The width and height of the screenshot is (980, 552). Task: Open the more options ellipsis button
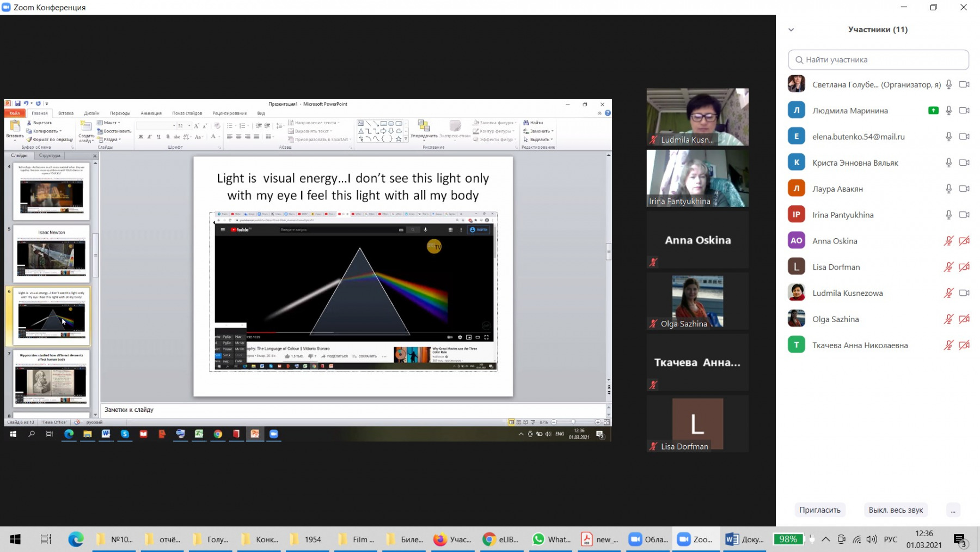(x=953, y=510)
